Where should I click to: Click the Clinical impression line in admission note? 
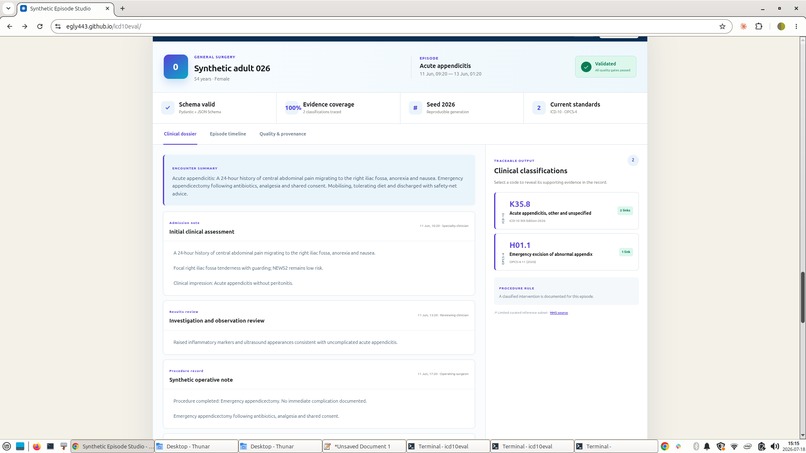[233, 283]
